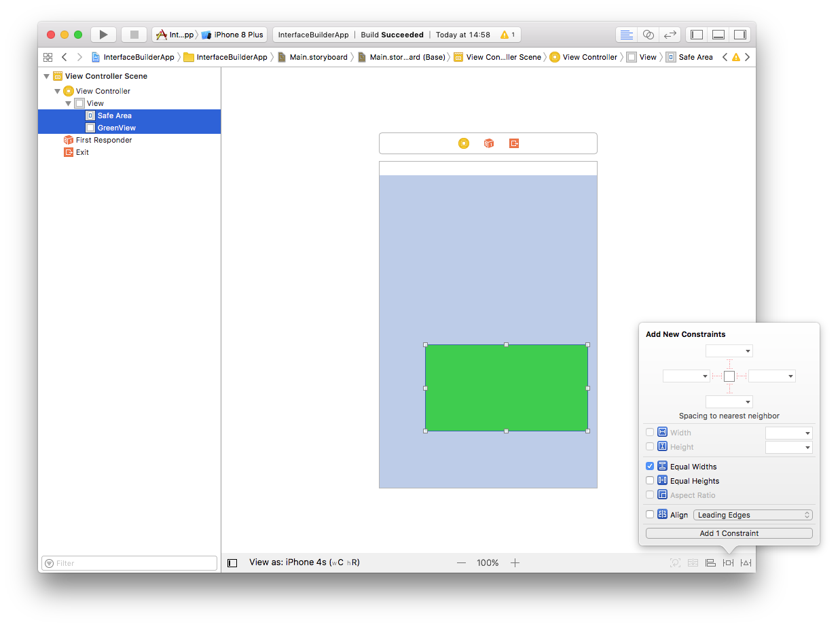Show the Version editor
This screenshot has height=627, width=840.
pos(670,35)
